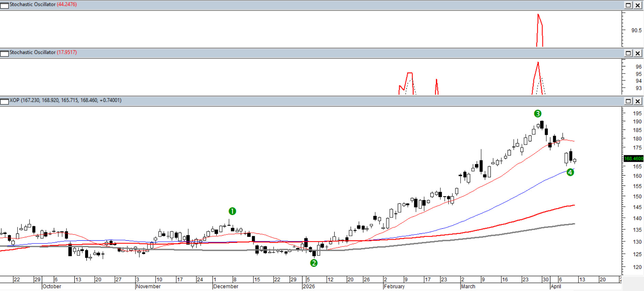
Task: Select green marker 2 below January low
Action: coord(314,263)
